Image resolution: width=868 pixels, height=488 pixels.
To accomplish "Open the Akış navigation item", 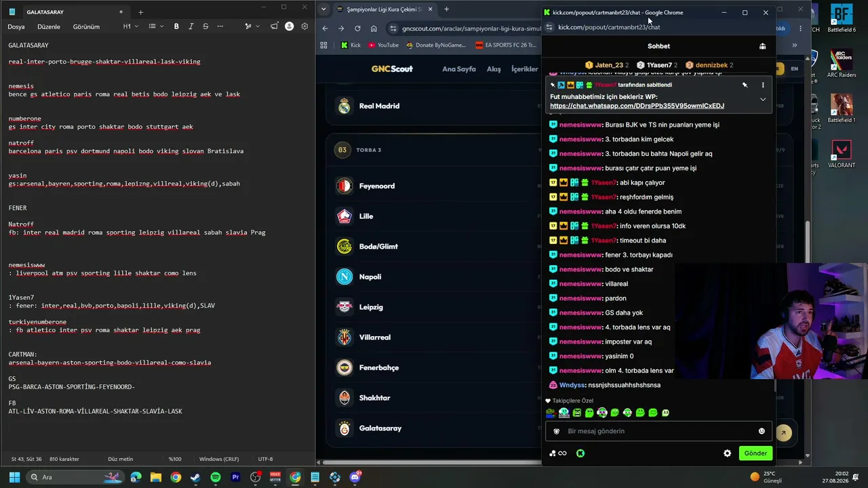I will (494, 69).
